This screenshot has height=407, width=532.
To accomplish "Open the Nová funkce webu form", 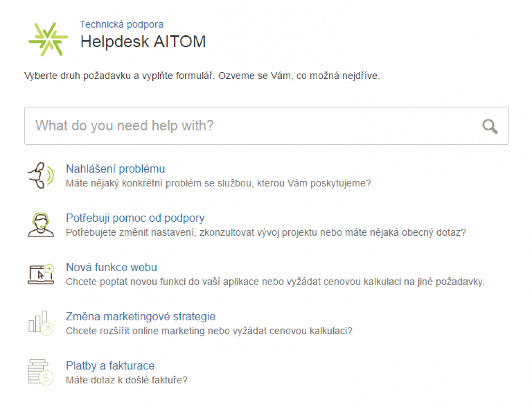I will click(x=111, y=267).
